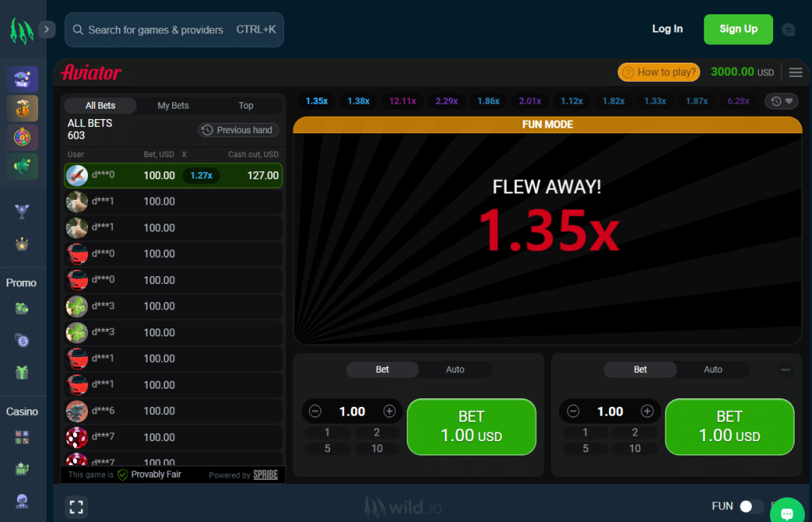Screen dimensions: 812x522
Task: Click the Provably Fair shield link
Action: click(x=149, y=474)
